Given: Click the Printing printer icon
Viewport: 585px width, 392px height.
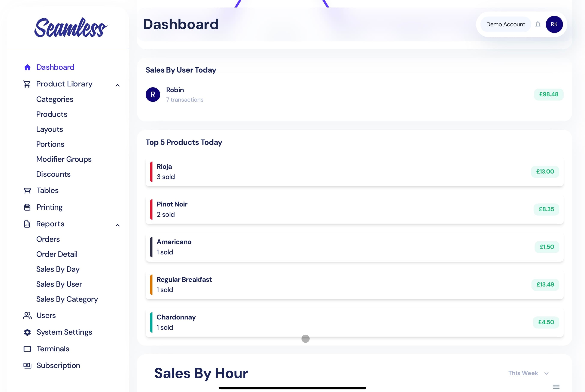Looking at the screenshot, I should 27,207.
